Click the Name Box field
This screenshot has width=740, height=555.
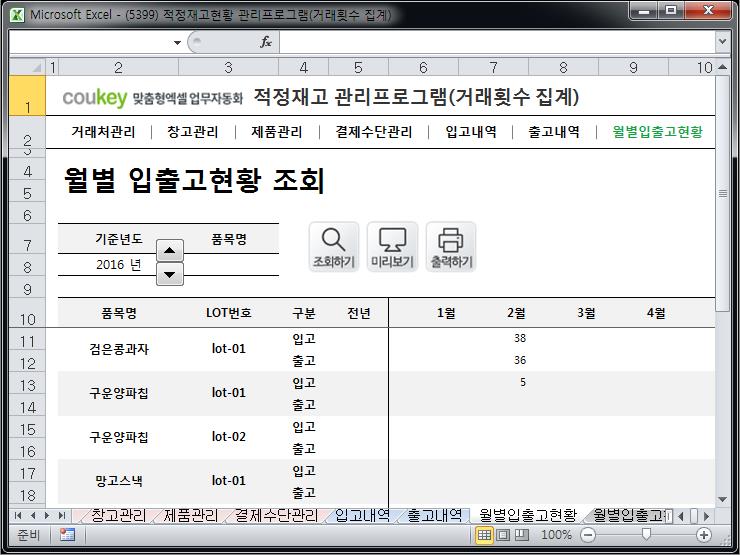click(x=91, y=42)
